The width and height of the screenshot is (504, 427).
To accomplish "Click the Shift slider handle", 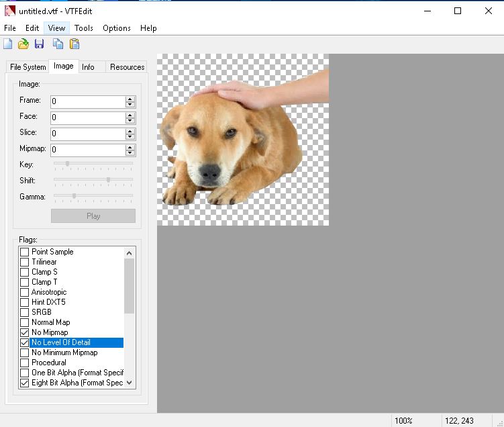I will point(108,180).
